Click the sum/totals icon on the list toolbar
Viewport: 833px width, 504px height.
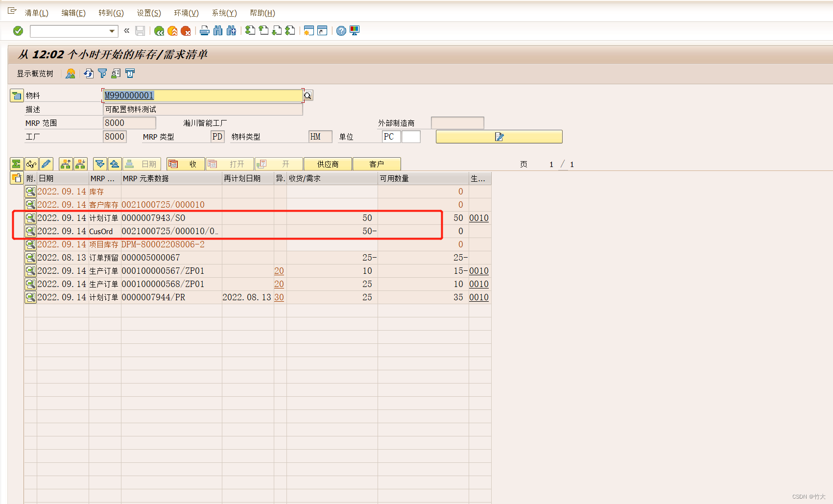pos(17,164)
